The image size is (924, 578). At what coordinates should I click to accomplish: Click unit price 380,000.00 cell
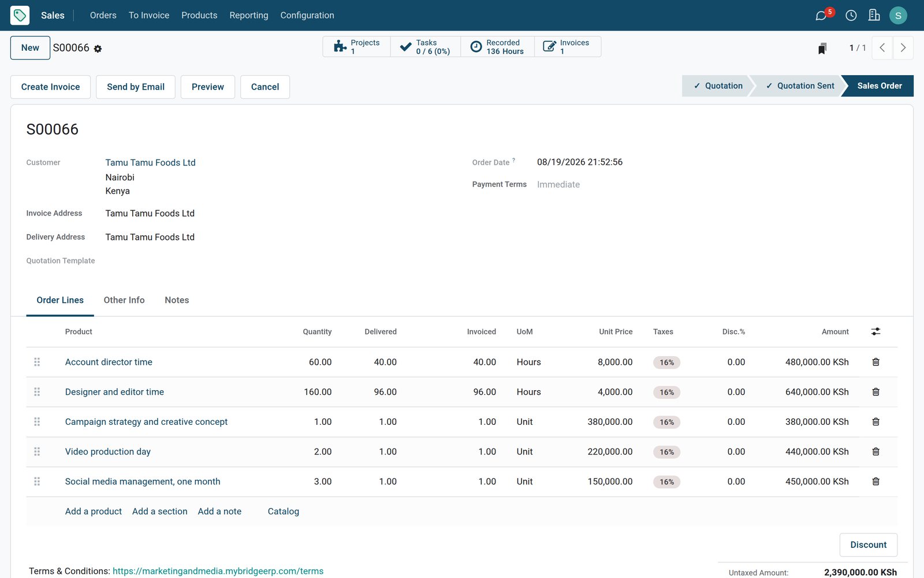click(x=610, y=422)
